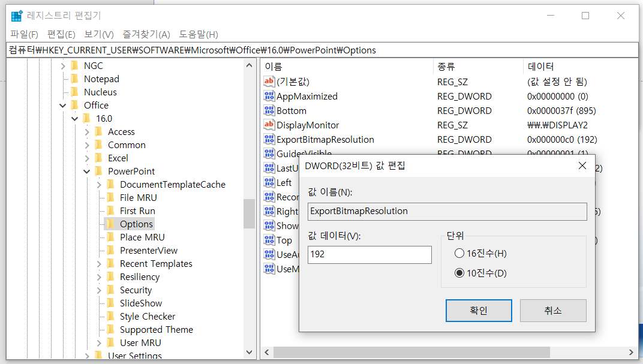643x364 pixels.
Task: Click the 값 데이터 input field
Action: [x=369, y=254]
